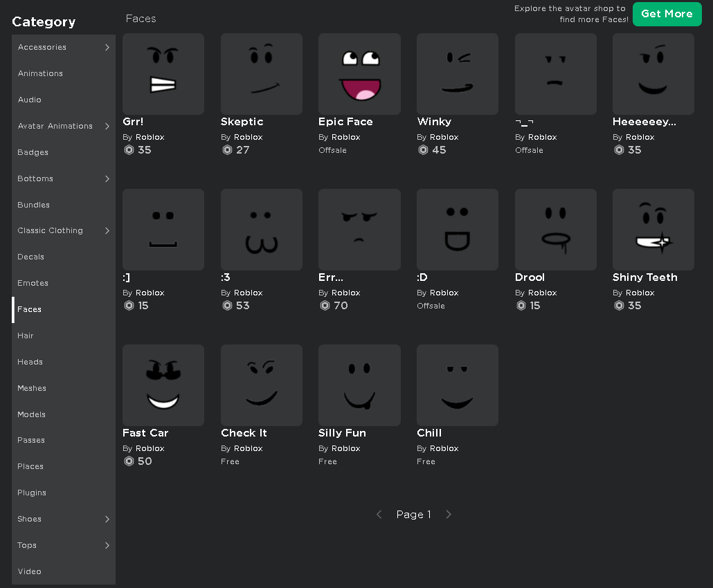The height and width of the screenshot is (588, 713).
Task: Choose the :D face thumbnail
Action: point(458,230)
